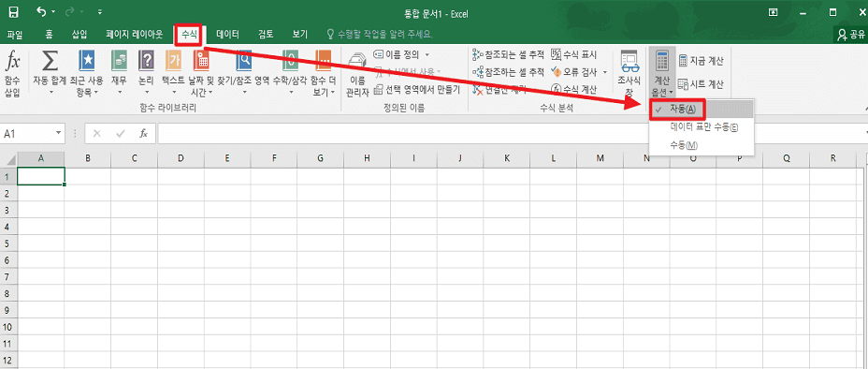
Task: Select column header C
Action: coord(134,158)
